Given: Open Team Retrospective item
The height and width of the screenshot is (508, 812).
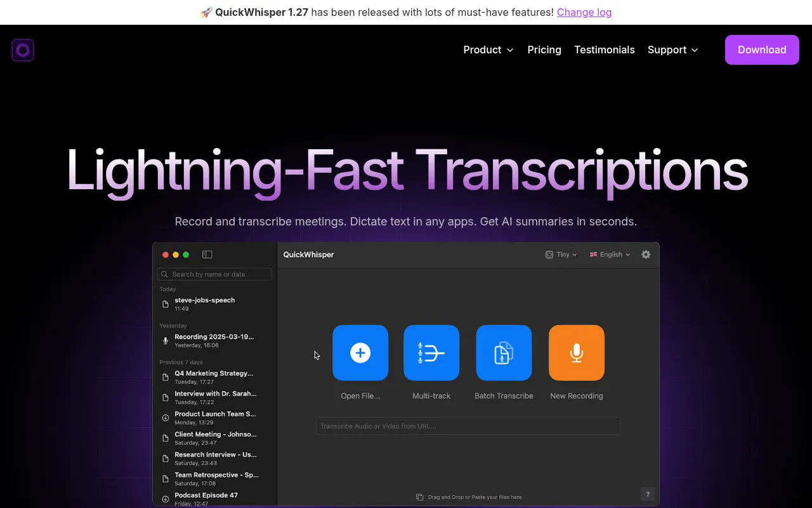Looking at the screenshot, I should tap(215, 479).
